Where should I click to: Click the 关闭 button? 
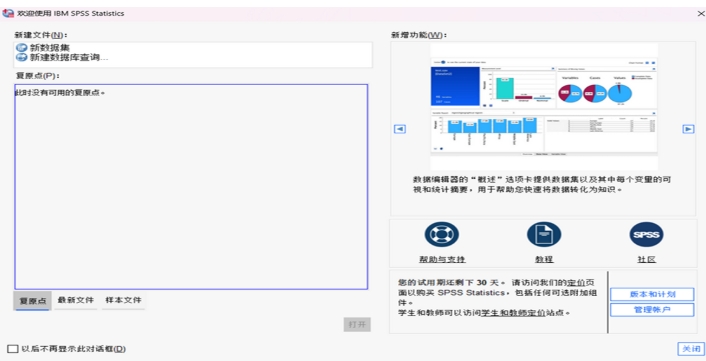pos(690,349)
